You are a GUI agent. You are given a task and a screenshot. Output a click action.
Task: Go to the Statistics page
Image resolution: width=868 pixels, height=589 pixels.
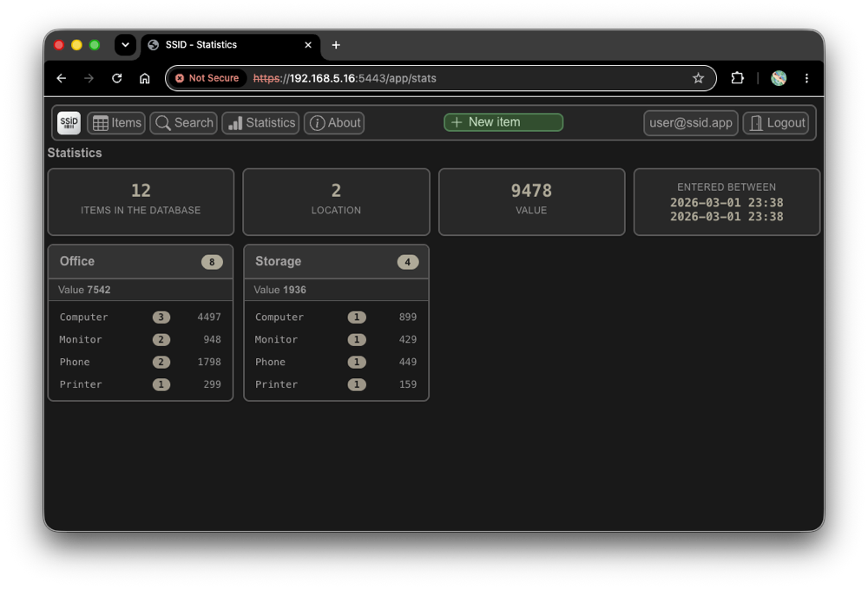(x=260, y=123)
